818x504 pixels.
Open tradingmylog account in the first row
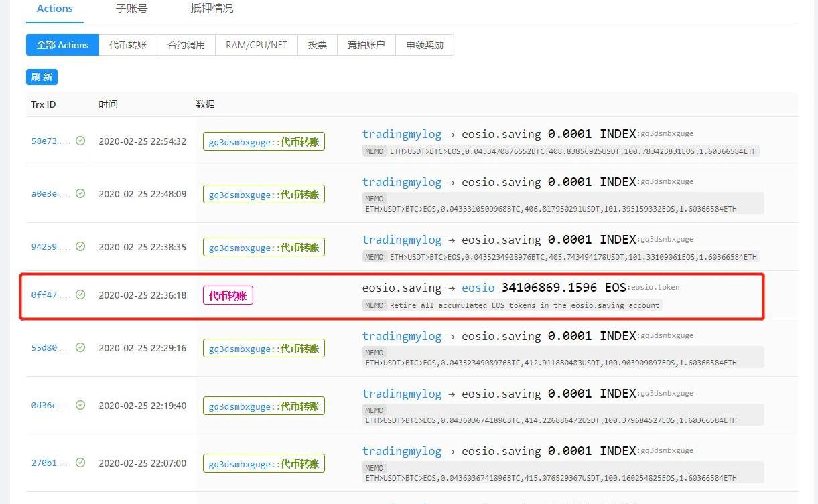401,134
